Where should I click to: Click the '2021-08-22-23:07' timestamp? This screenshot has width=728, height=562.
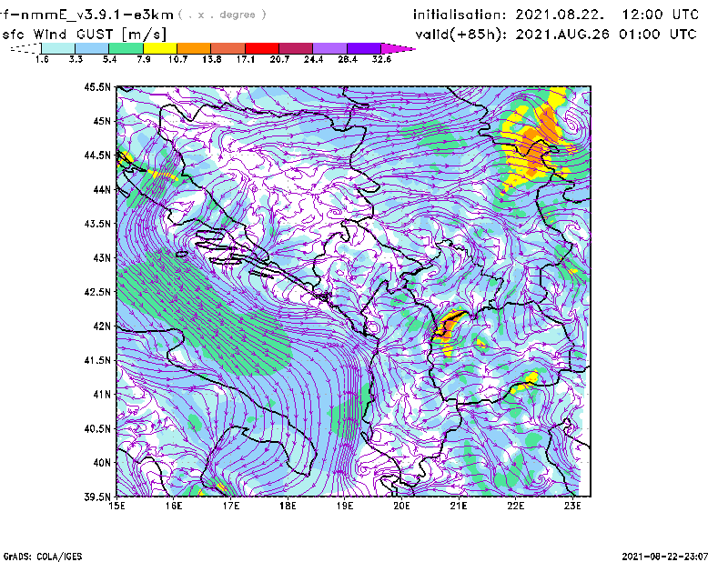pyautogui.click(x=665, y=556)
